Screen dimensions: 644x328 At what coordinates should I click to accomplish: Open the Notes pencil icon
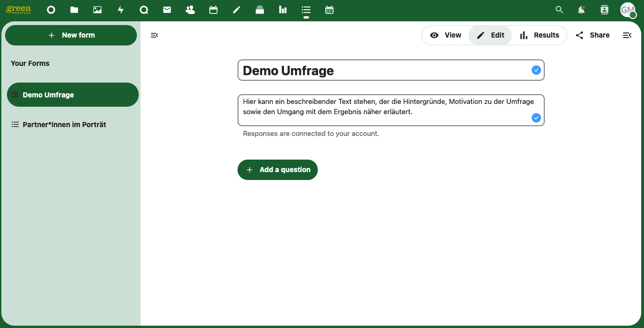(237, 10)
